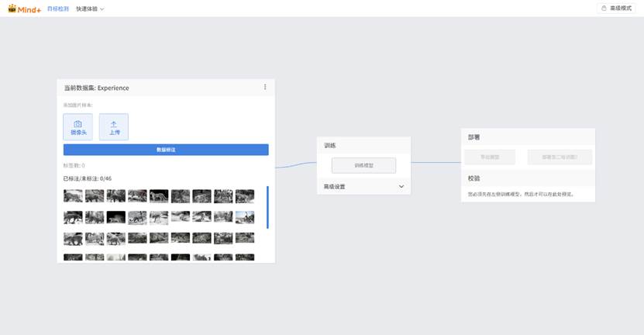The height and width of the screenshot is (335, 644).
Task: Select the last thumbnail in the top row
Action: [245, 196]
